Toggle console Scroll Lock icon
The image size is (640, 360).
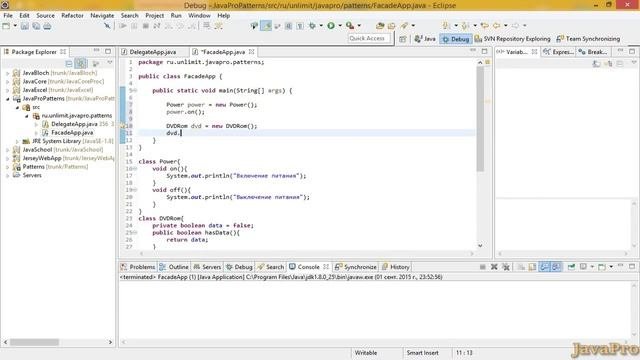pos(533,267)
